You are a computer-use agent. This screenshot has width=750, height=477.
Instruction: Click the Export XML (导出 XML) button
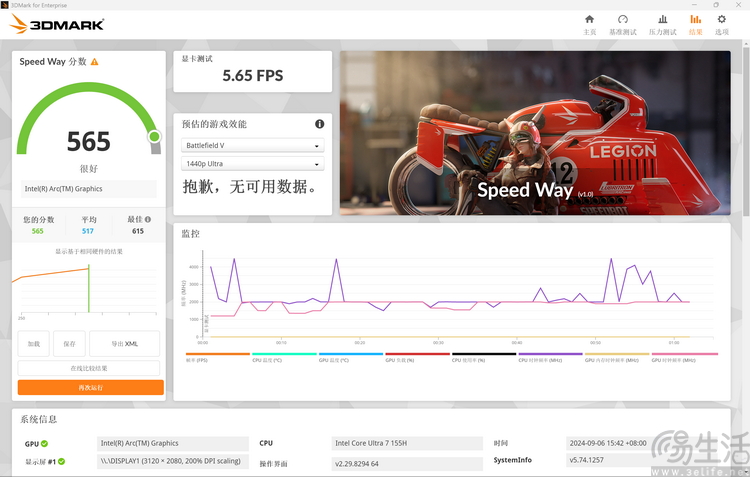coord(124,344)
